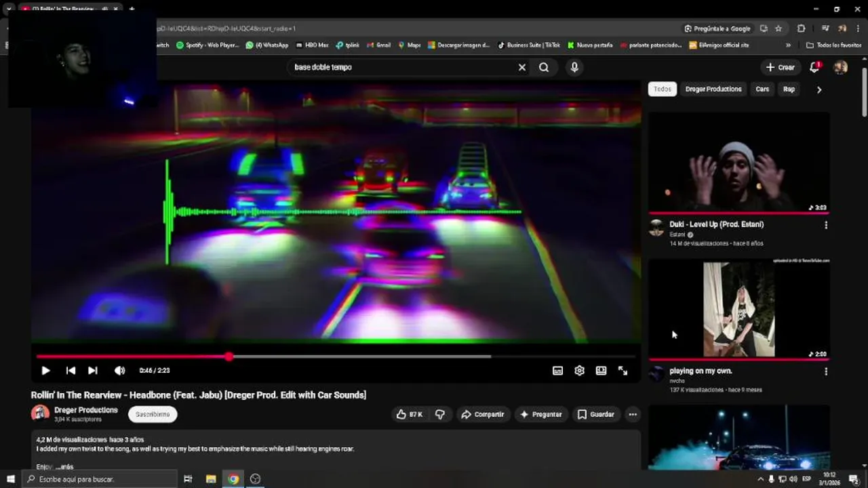Select the Rap filter chip
868x488 pixels.
click(x=789, y=89)
